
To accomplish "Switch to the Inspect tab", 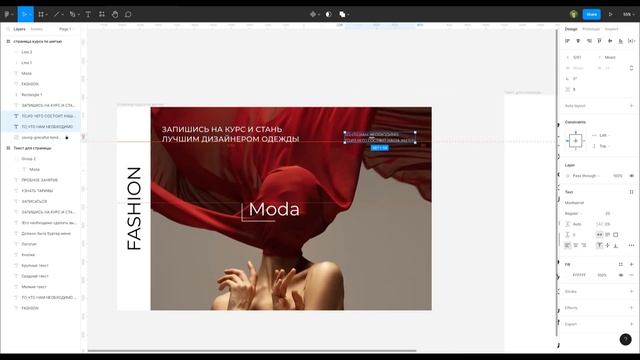I will pyautogui.click(x=611, y=29).
